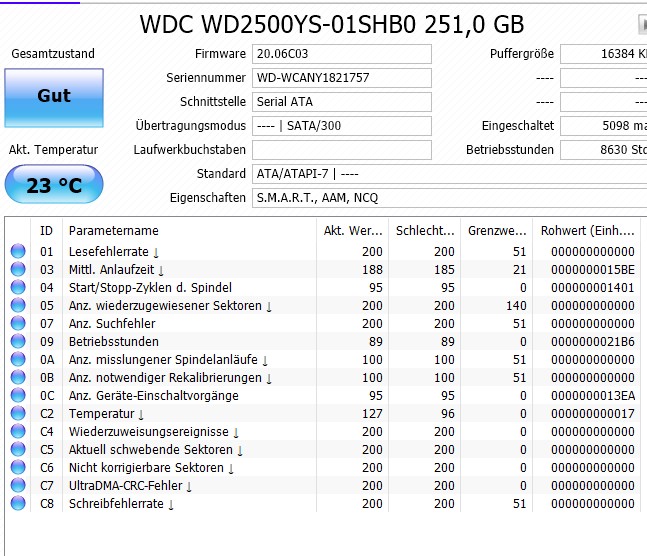Click current value 127 in Temperatur row
The height and width of the screenshot is (556, 647).
pyautogui.click(x=372, y=413)
